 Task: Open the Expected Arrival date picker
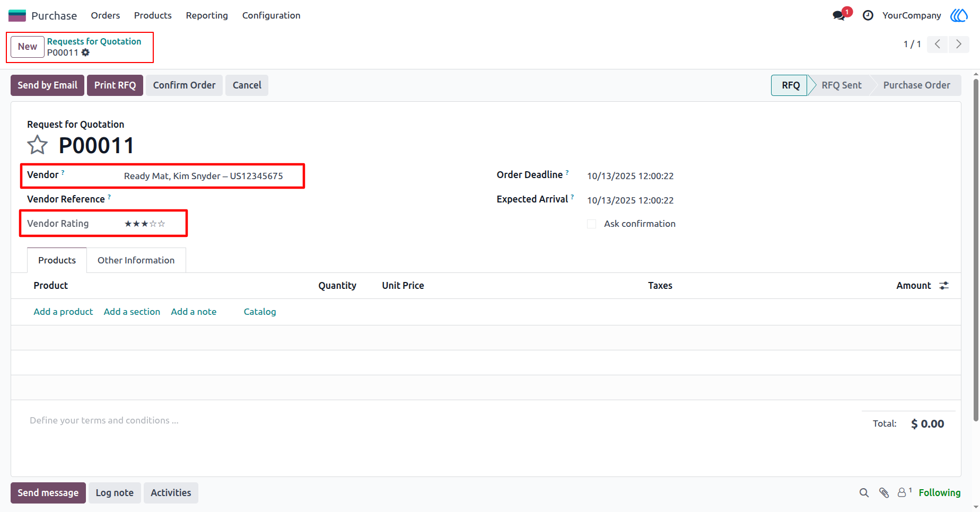630,200
